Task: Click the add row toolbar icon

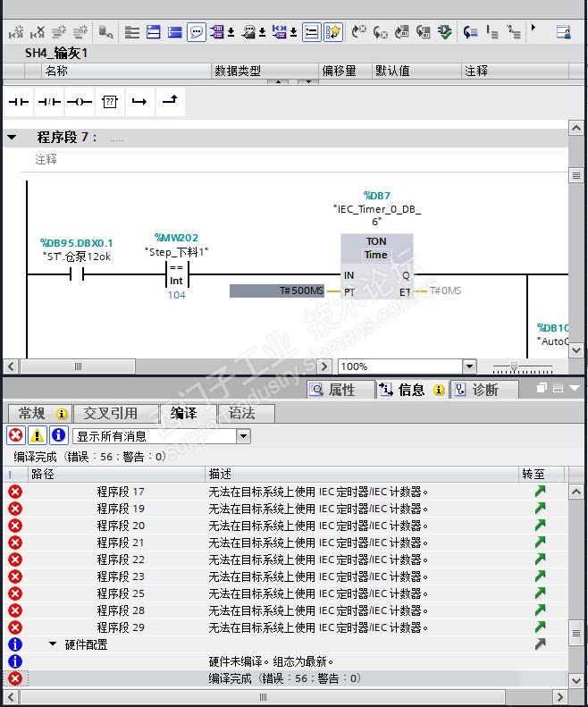Action: 80,32
